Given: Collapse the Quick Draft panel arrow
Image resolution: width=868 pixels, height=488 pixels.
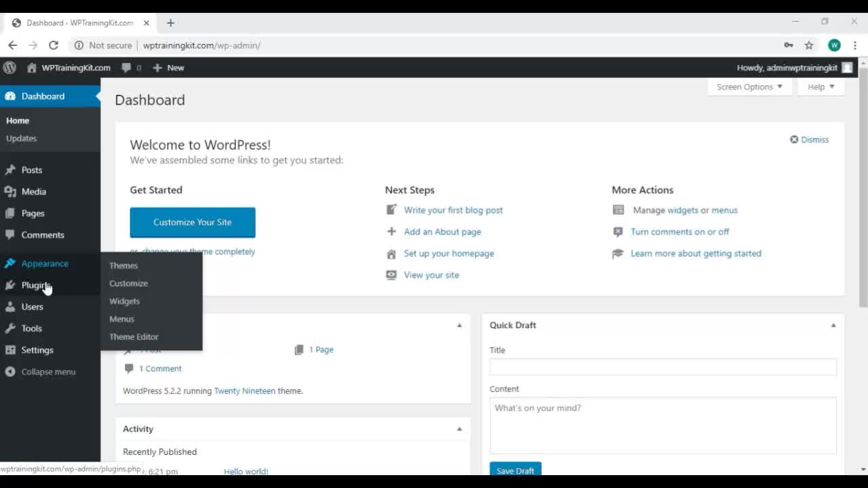Looking at the screenshot, I should pos(833,325).
